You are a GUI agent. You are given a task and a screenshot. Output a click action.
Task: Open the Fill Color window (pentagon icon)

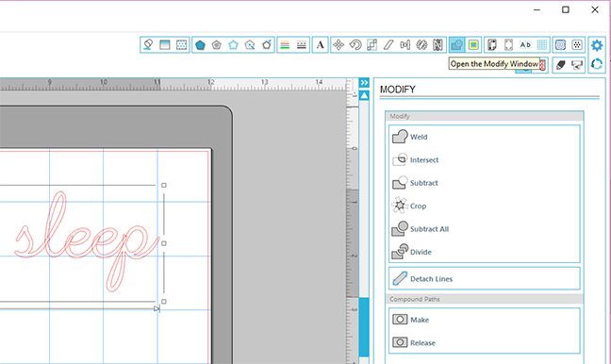point(200,45)
